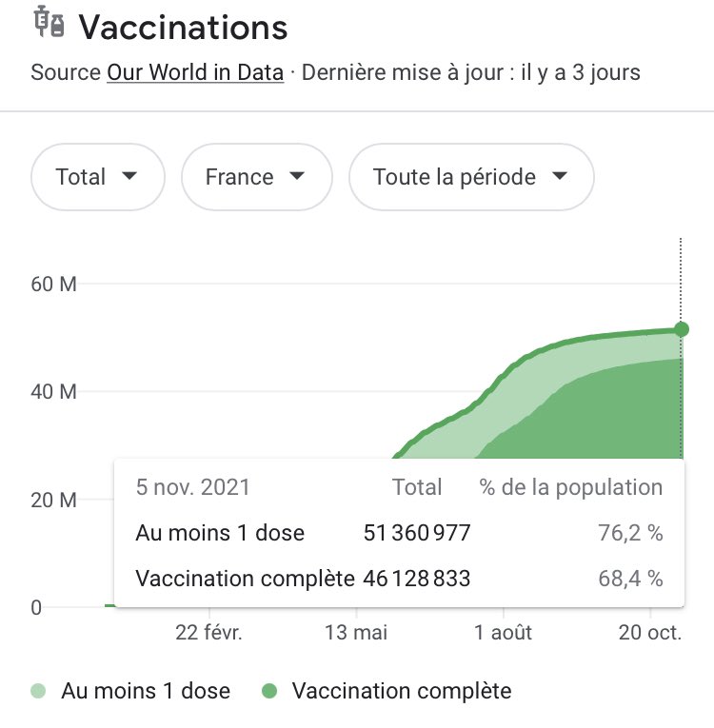Click the 1 août axis label

click(503, 632)
